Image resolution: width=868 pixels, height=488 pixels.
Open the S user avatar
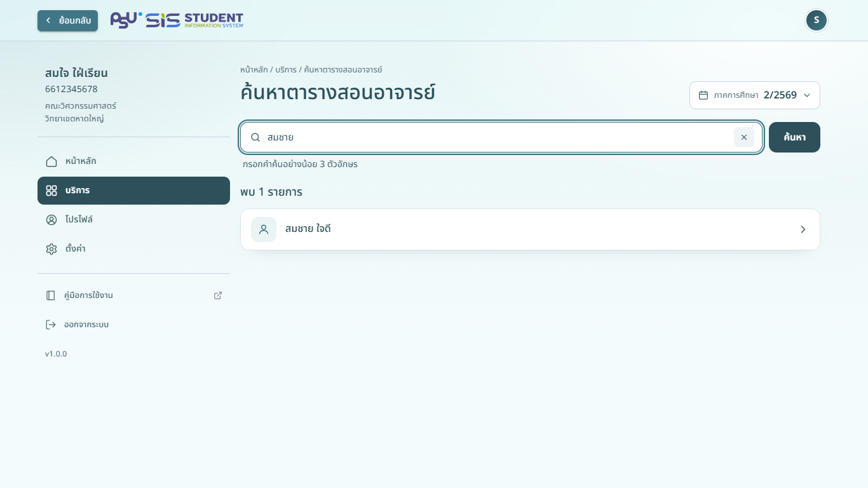coord(816,20)
